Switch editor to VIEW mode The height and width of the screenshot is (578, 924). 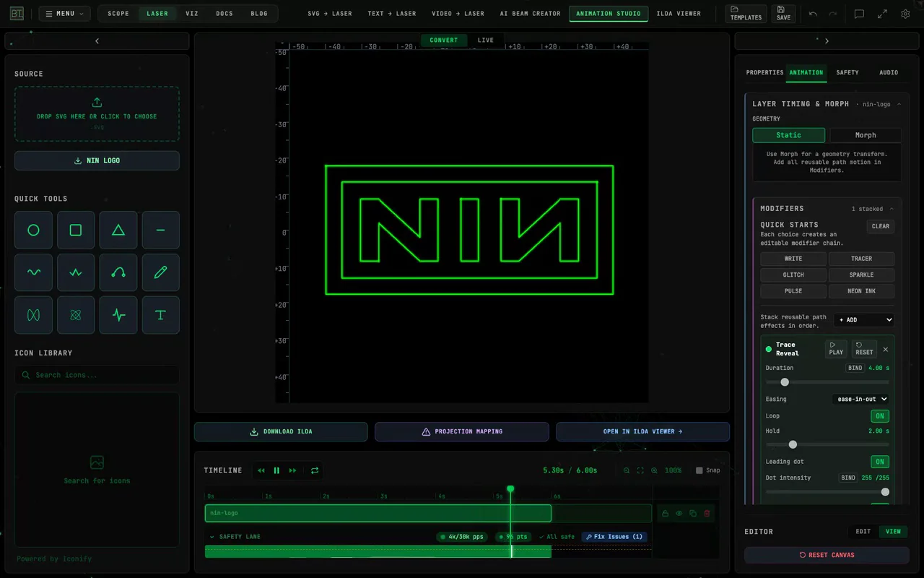coord(894,532)
